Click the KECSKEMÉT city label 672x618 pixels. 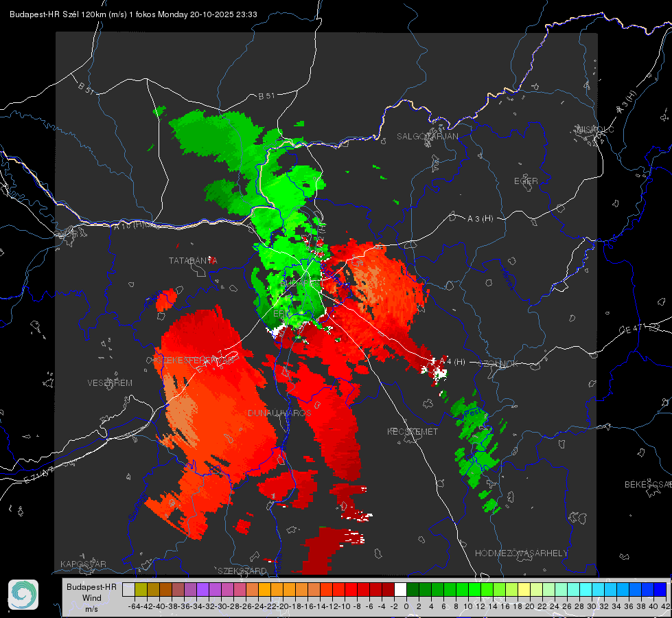pos(413,431)
